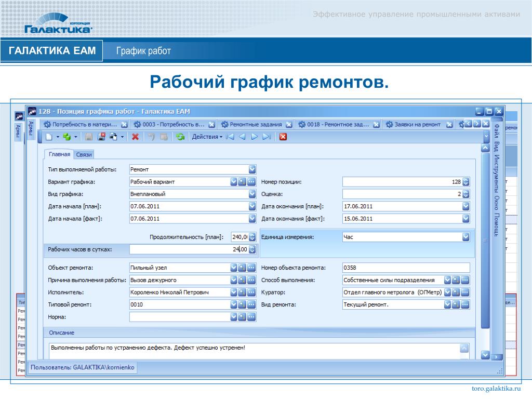Click the Номер объекта ремонта field
This screenshot has width=532, height=399.
[406, 268]
